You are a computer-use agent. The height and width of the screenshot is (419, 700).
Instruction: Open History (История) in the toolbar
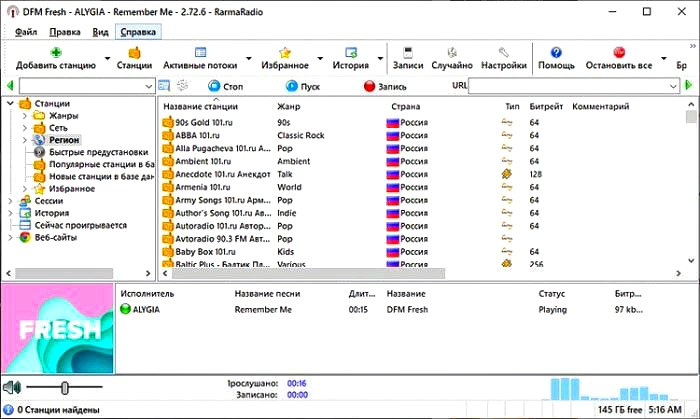[351, 58]
